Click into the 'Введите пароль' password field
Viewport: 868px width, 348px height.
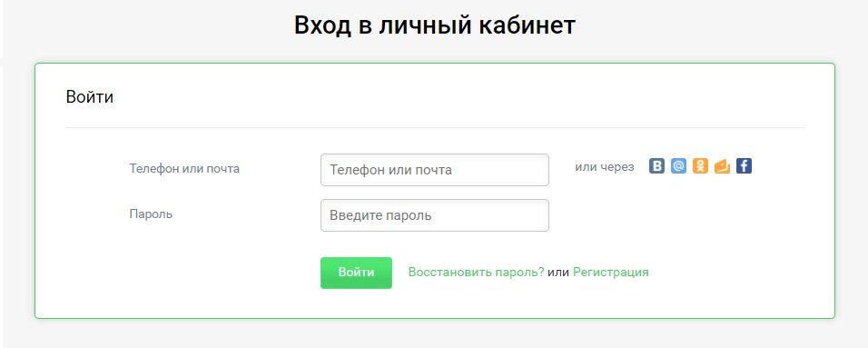[435, 215]
